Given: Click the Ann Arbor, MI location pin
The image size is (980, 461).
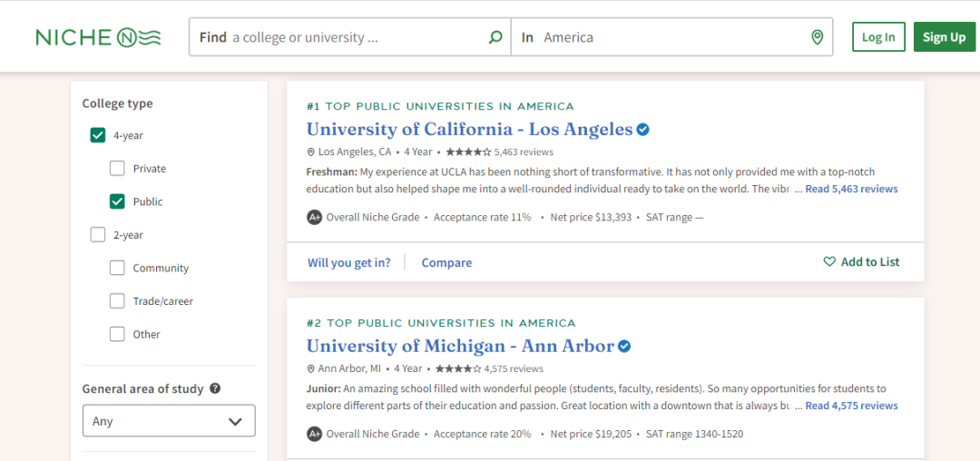Looking at the screenshot, I should tap(310, 368).
